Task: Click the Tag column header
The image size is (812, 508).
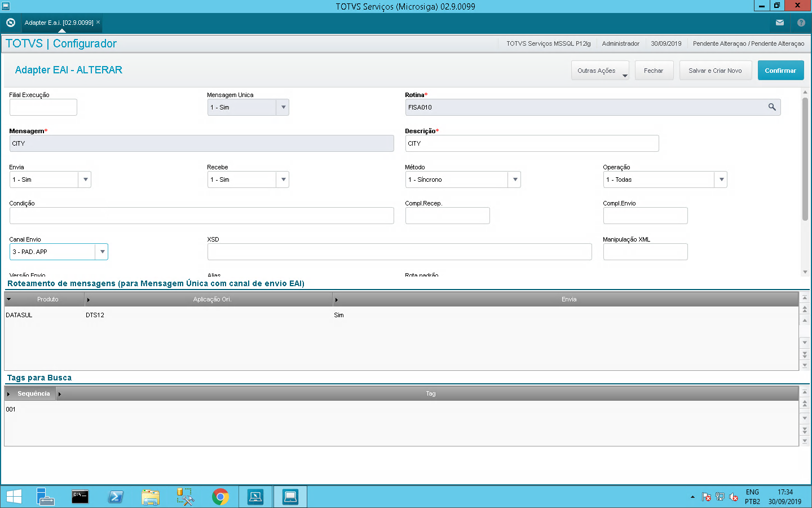Action: 428,393
